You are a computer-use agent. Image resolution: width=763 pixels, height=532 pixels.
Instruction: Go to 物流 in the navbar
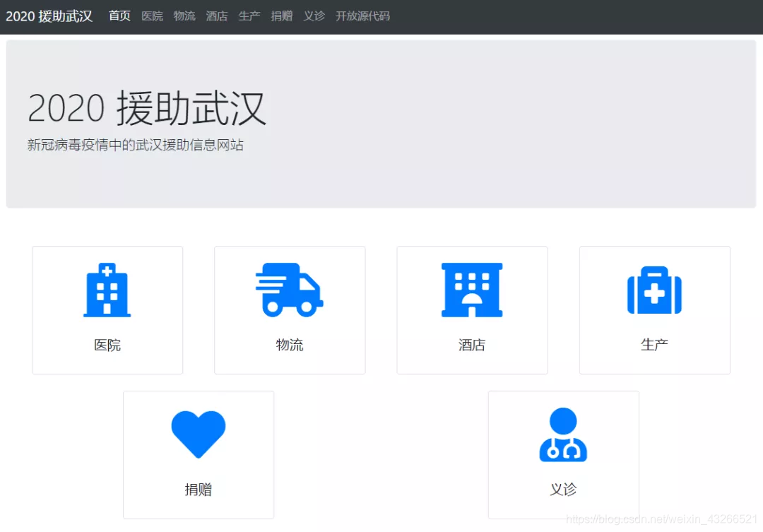click(184, 16)
